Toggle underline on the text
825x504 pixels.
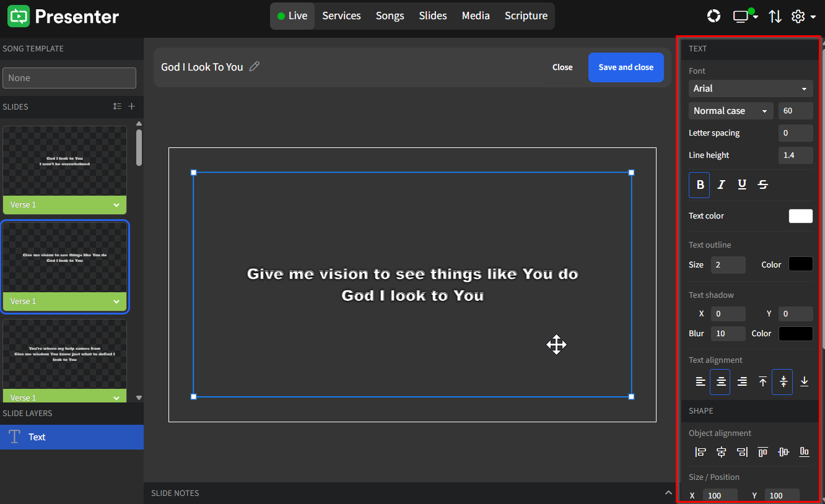741,185
